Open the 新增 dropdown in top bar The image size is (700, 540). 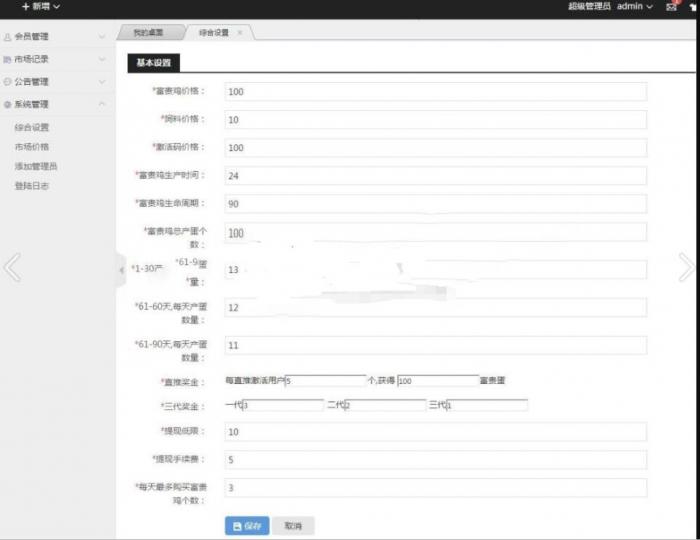pos(40,7)
